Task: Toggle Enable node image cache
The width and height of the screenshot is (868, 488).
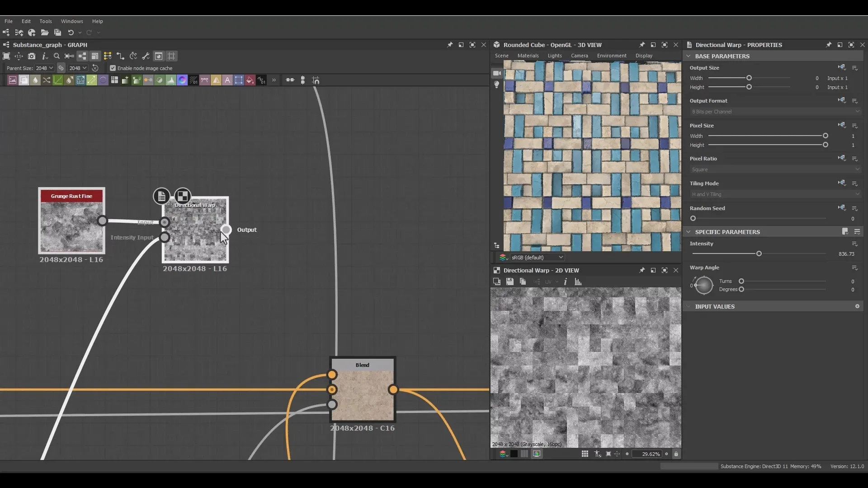Action: pos(113,68)
